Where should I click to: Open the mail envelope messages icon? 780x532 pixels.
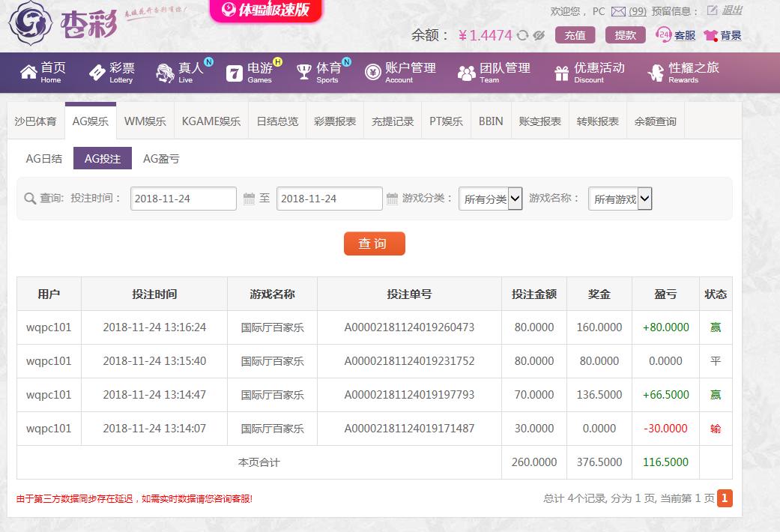click(x=618, y=11)
